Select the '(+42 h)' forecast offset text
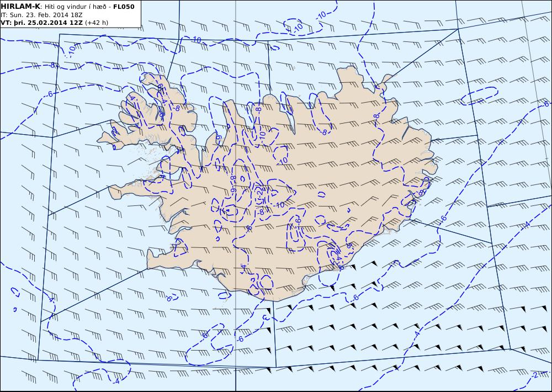The height and width of the screenshot is (392, 552). tap(97, 23)
